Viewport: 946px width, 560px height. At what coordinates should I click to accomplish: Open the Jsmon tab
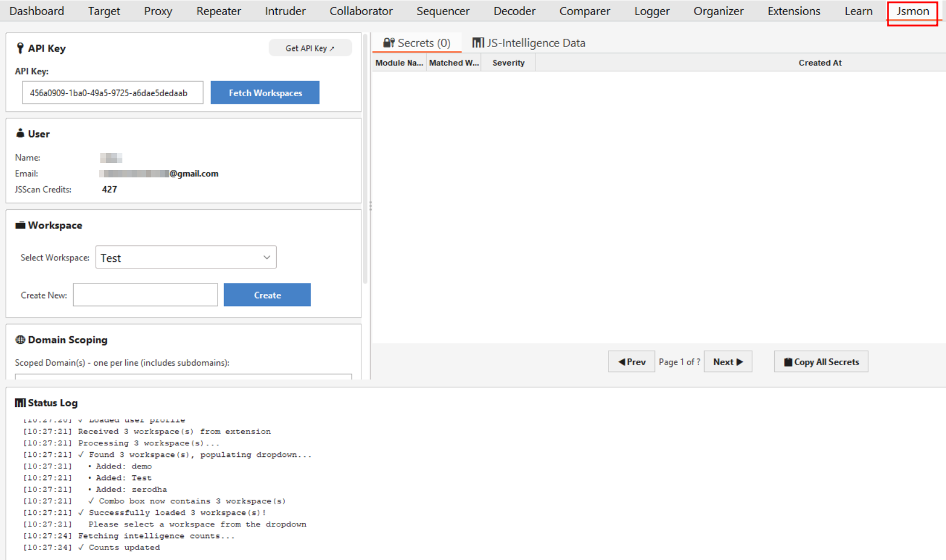coord(912,11)
